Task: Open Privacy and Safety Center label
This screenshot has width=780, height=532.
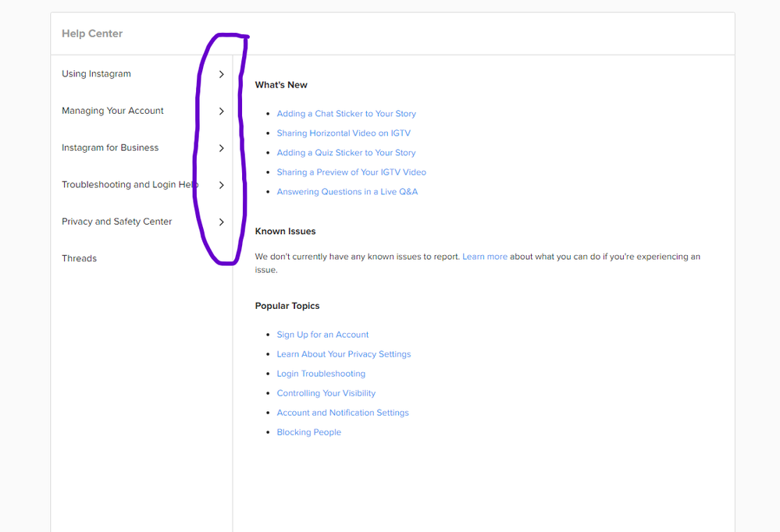Action: tap(116, 222)
